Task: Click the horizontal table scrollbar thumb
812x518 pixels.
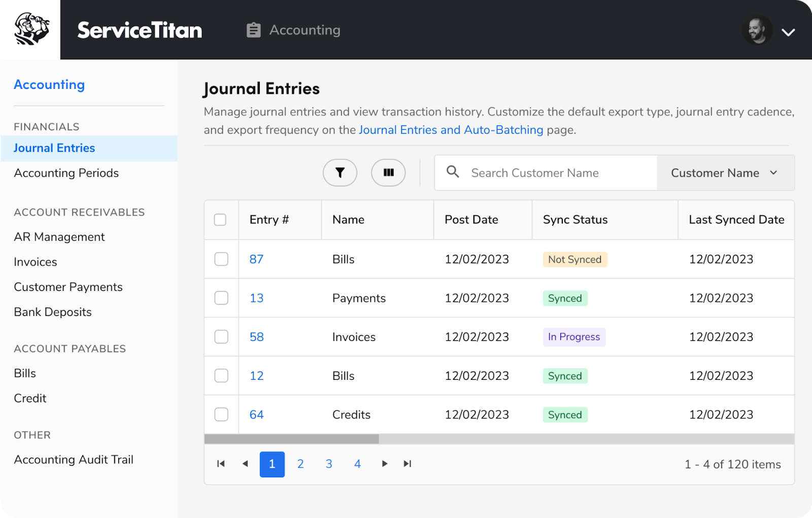Action: [x=291, y=439]
